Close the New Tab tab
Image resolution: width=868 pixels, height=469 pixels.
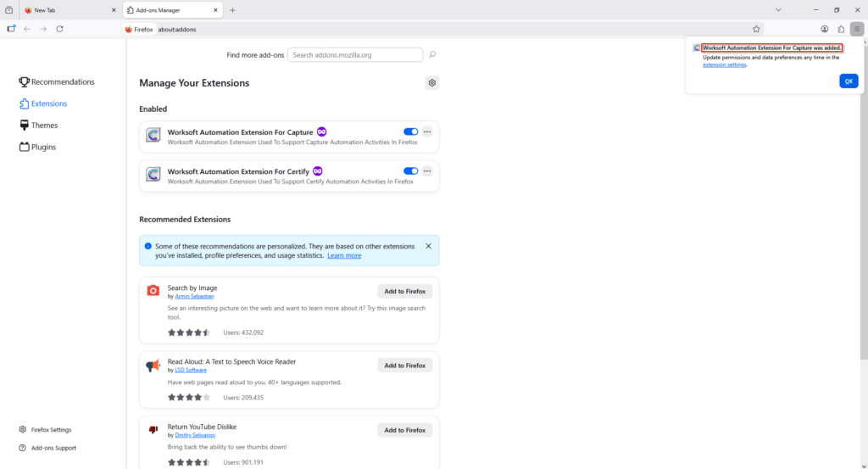[114, 10]
